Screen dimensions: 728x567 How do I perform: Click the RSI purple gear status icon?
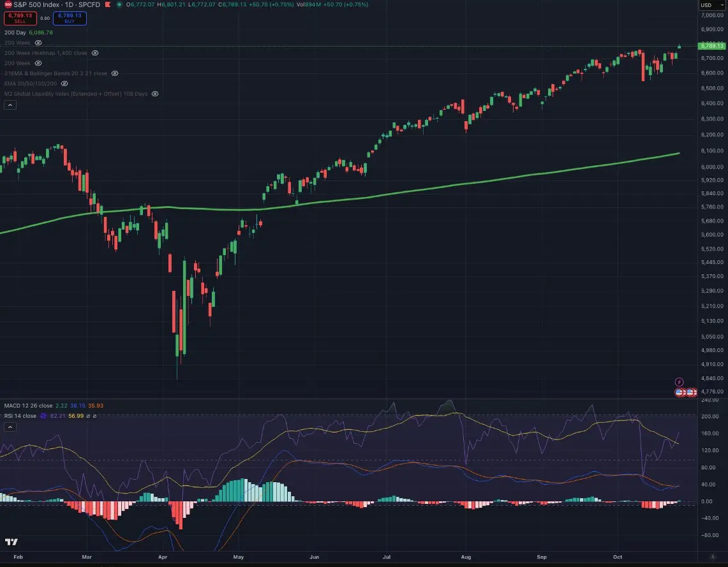43,416
